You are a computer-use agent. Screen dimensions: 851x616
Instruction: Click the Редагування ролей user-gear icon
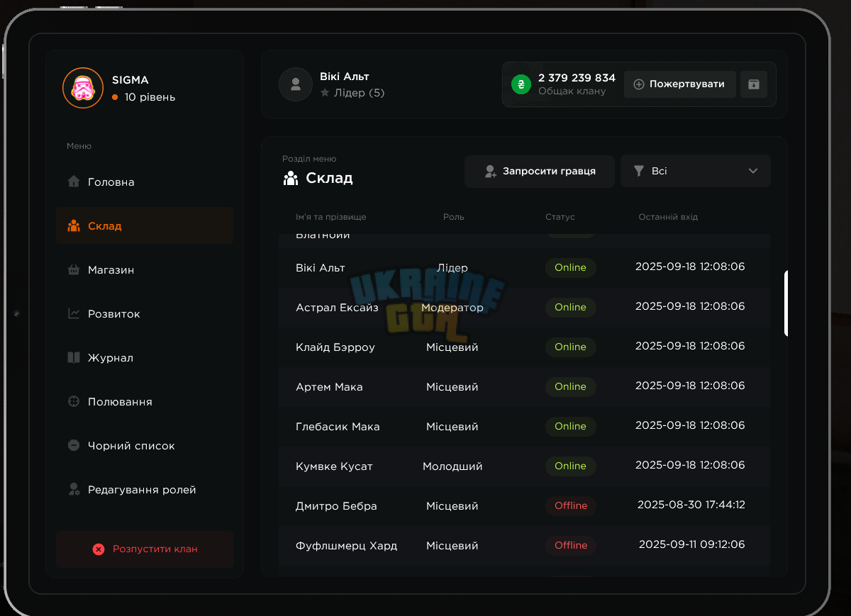tap(74, 489)
